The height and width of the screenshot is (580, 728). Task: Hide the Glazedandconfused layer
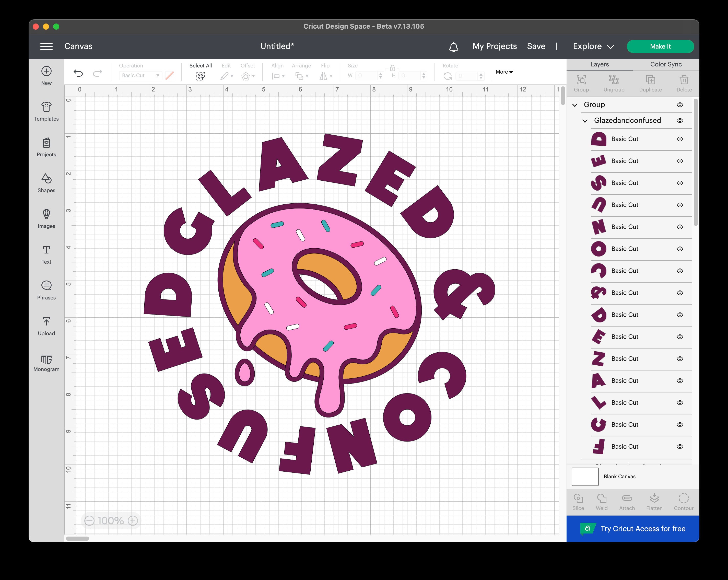click(x=680, y=121)
